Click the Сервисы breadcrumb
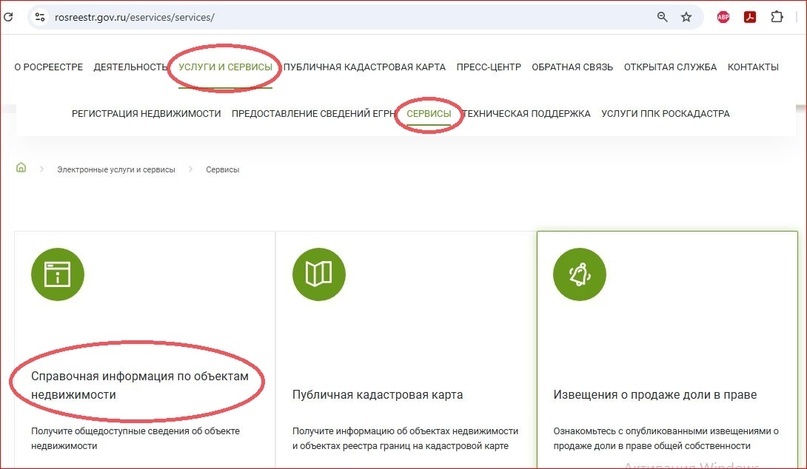Screen dimensions: 807x469 (x=222, y=169)
